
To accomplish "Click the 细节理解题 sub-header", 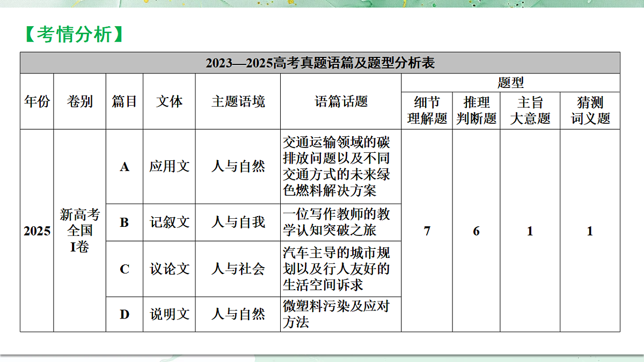I will click(427, 110).
